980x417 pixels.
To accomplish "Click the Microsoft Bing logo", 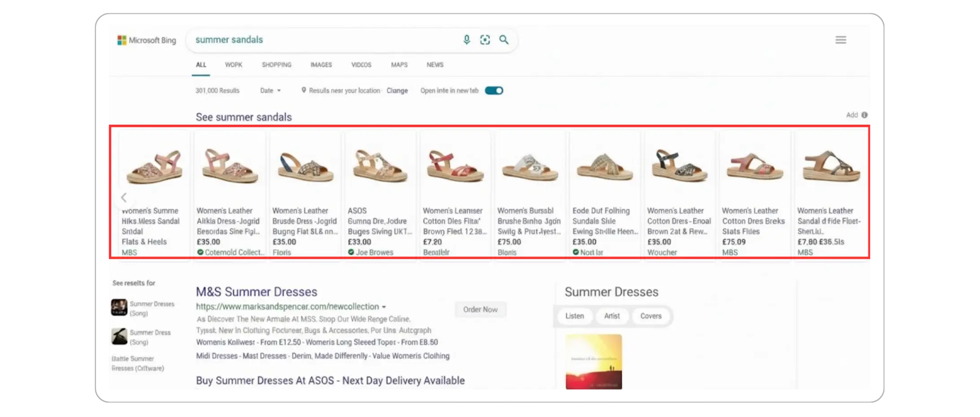I will pyautogui.click(x=146, y=40).
